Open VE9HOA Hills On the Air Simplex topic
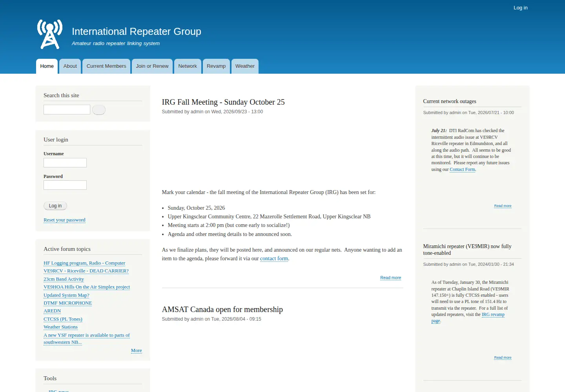 pos(87,287)
